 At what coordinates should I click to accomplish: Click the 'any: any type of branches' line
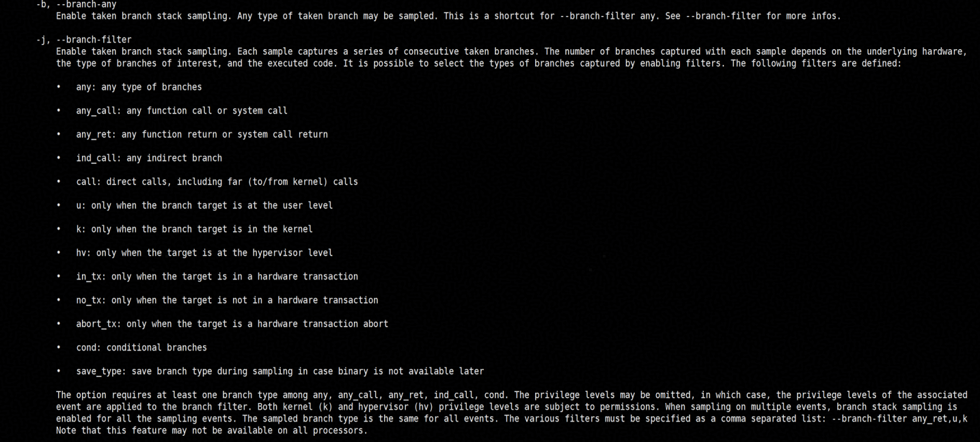point(139,87)
